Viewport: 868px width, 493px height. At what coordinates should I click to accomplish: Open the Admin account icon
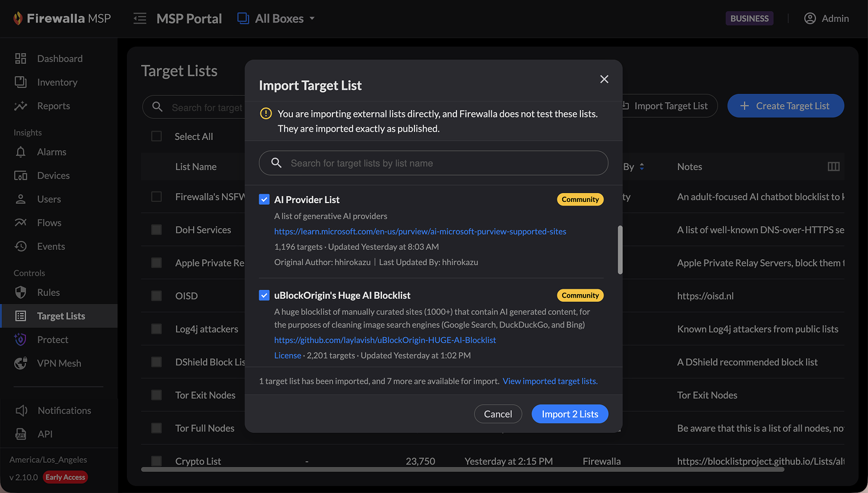pos(810,18)
